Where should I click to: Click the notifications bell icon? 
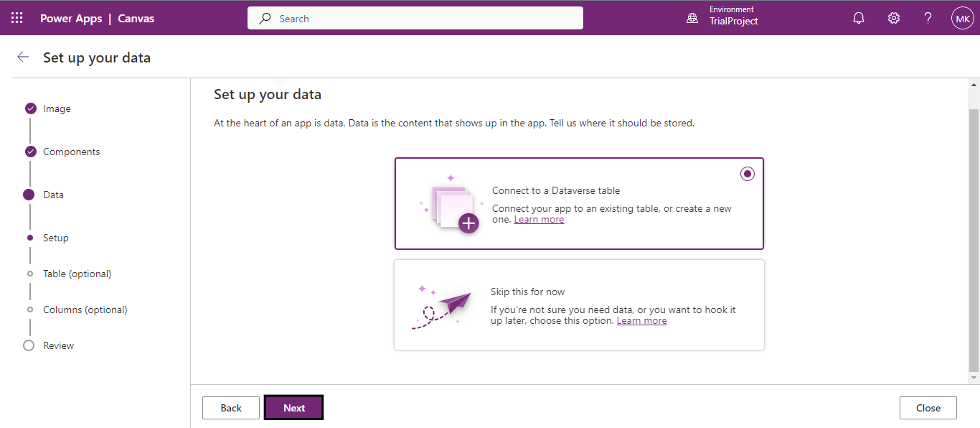point(859,18)
